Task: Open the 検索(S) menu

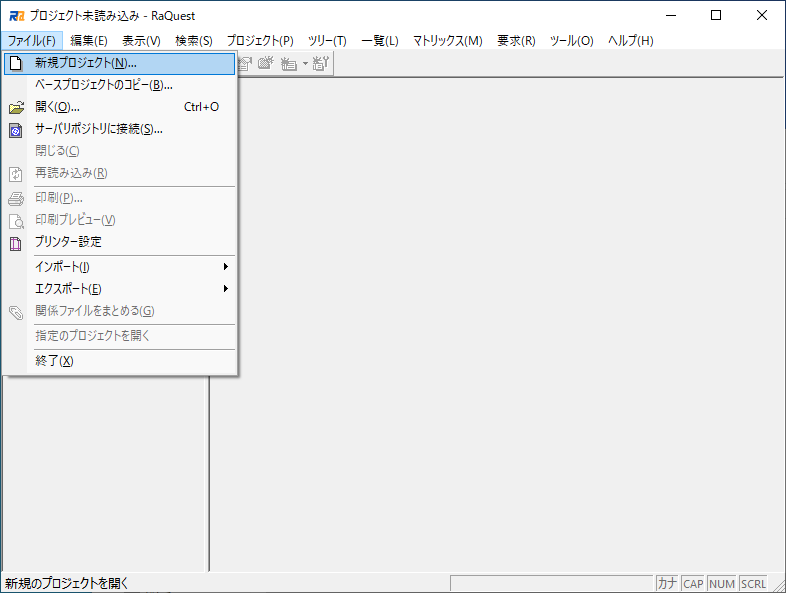Action: (193, 41)
